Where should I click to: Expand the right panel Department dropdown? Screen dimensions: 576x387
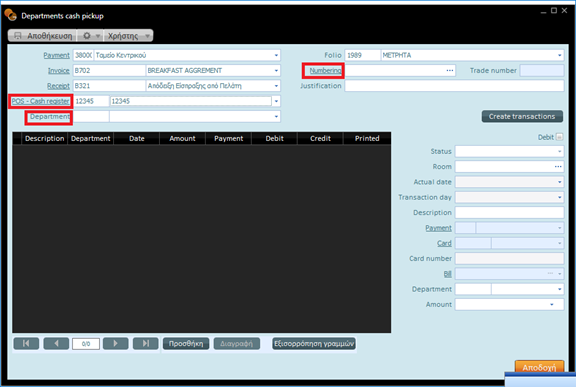(x=559, y=289)
